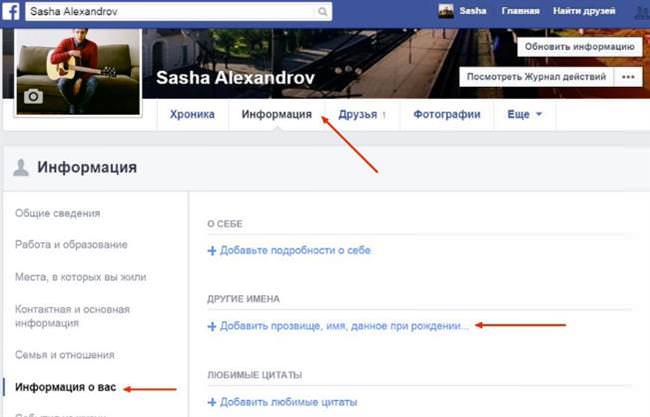Select Работа и образование in the sidebar
650x417 pixels.
coord(71,245)
